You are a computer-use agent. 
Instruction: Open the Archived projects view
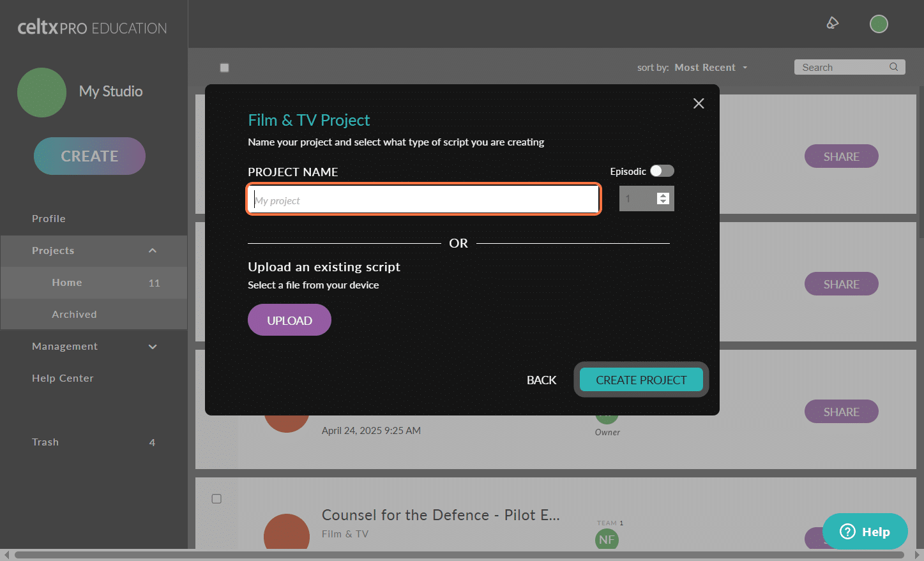pos(74,314)
